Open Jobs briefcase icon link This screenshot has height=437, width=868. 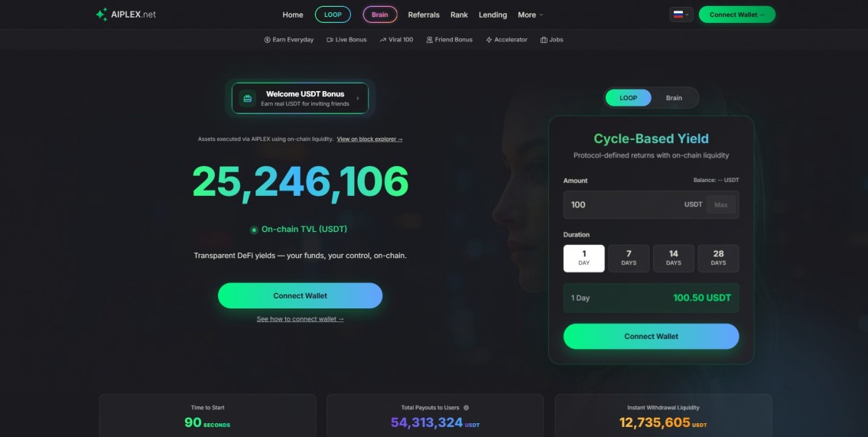[x=544, y=40]
